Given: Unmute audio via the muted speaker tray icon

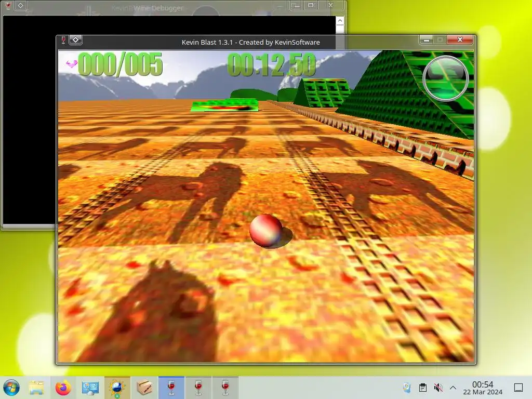Looking at the screenshot, I should tap(438, 388).
